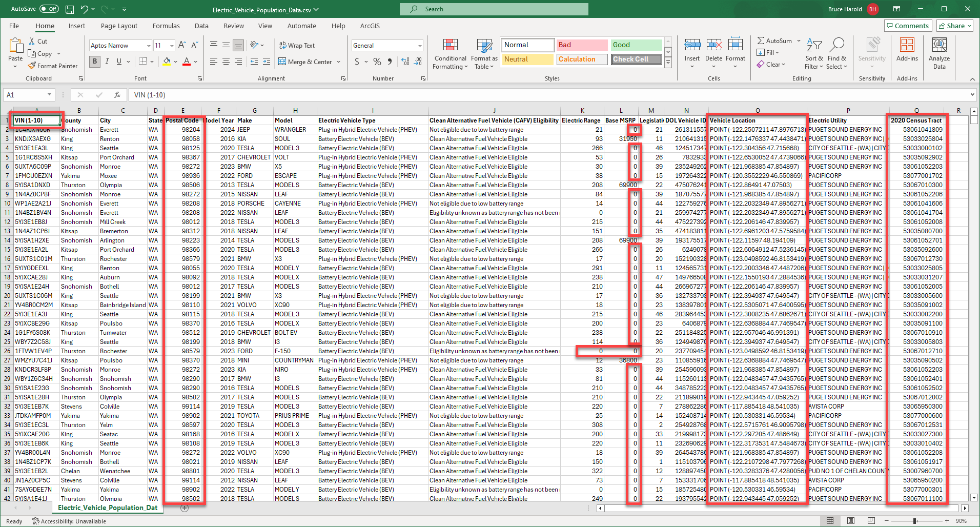Image resolution: width=980 pixels, height=527 pixels.
Task: Apply AutoSum to selection
Action: click(x=774, y=40)
